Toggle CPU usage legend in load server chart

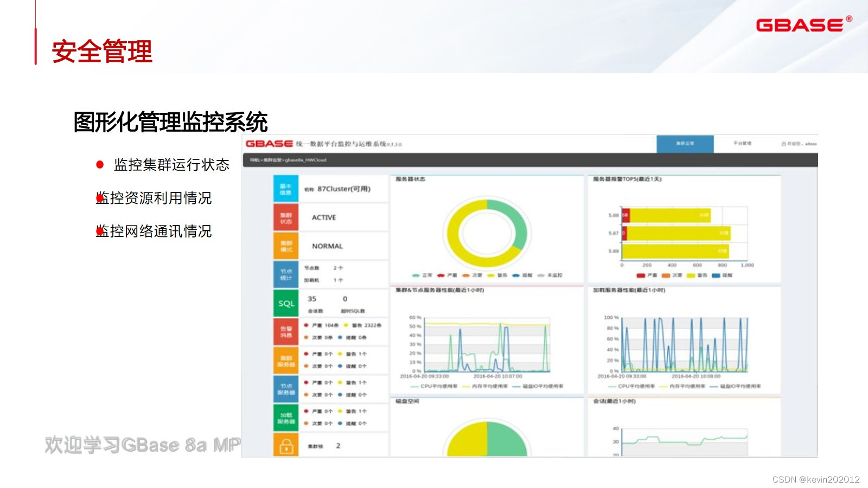click(631, 387)
